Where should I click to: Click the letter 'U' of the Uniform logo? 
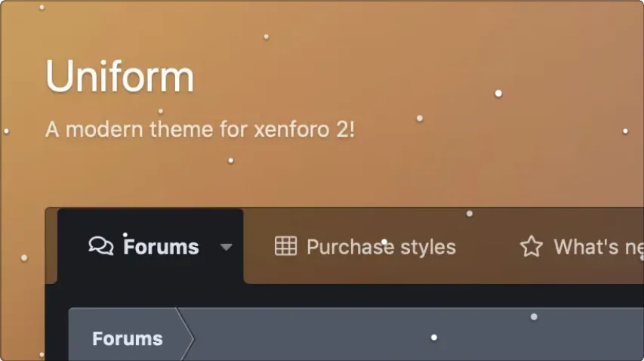click(58, 76)
